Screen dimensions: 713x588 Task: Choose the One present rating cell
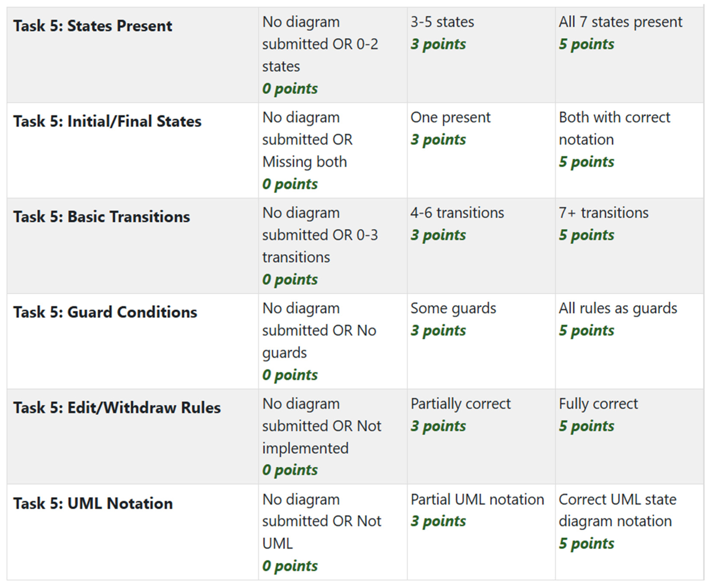(481, 150)
